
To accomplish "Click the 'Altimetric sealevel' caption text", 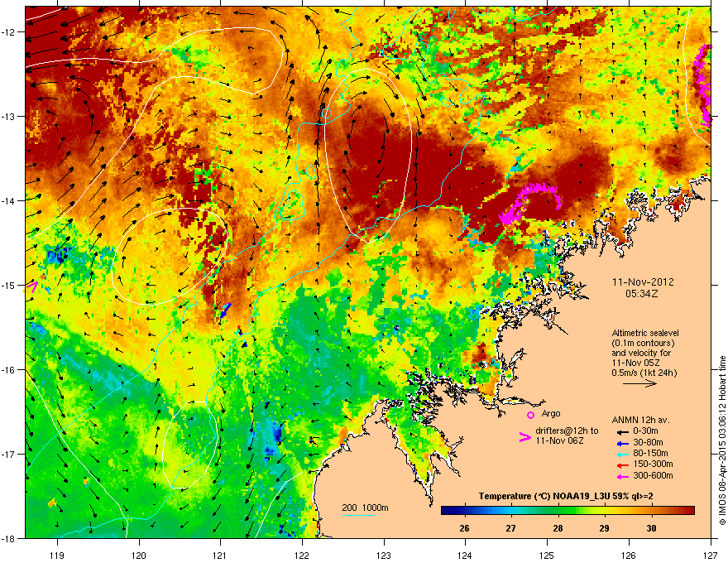I will pos(645,333).
